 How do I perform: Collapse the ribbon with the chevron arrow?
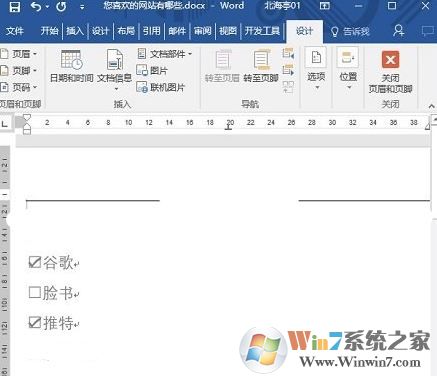point(432,106)
